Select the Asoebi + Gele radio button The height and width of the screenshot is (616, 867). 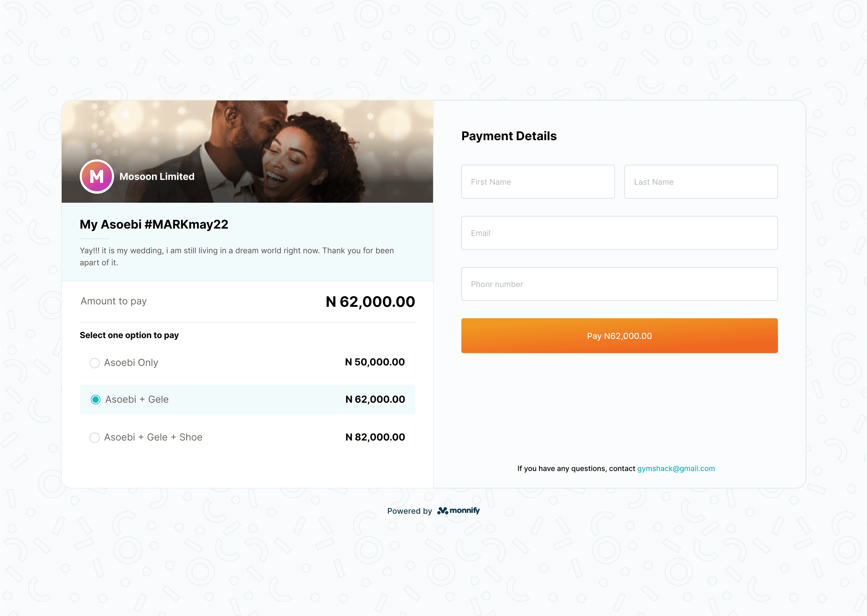96,399
